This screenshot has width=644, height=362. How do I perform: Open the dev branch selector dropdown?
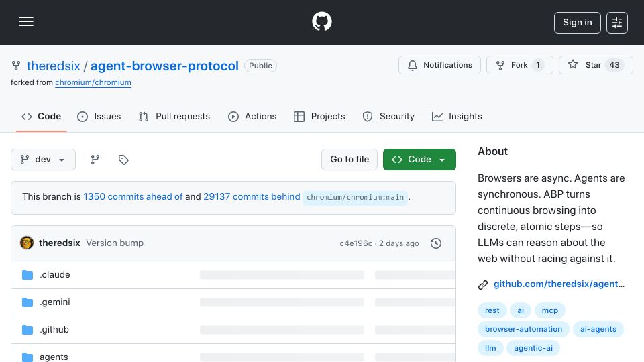43,160
